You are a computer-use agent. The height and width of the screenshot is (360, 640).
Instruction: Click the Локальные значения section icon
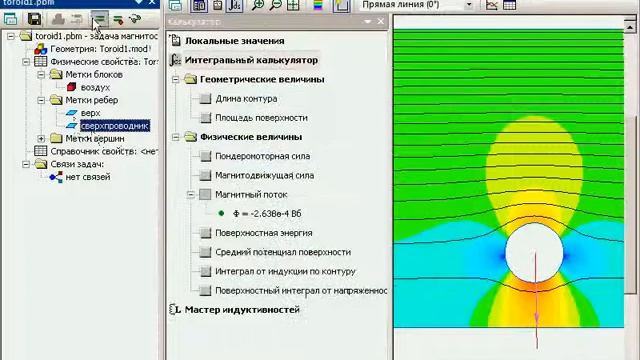175,40
